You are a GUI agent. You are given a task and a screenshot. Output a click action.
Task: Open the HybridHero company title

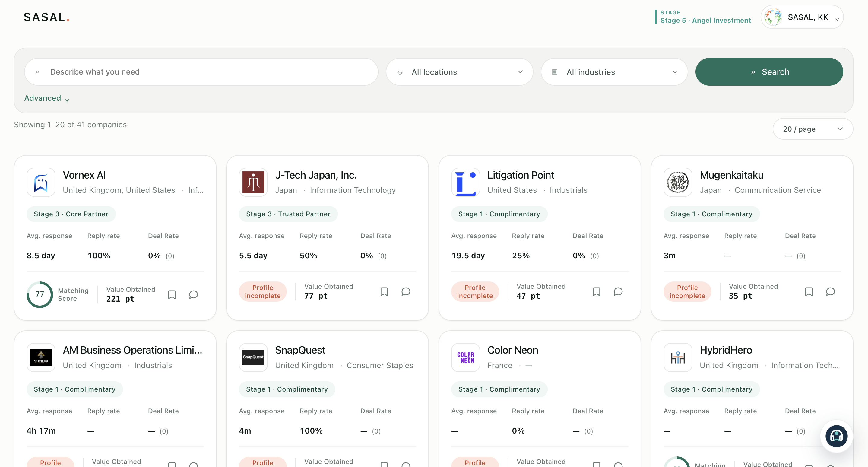(726, 351)
